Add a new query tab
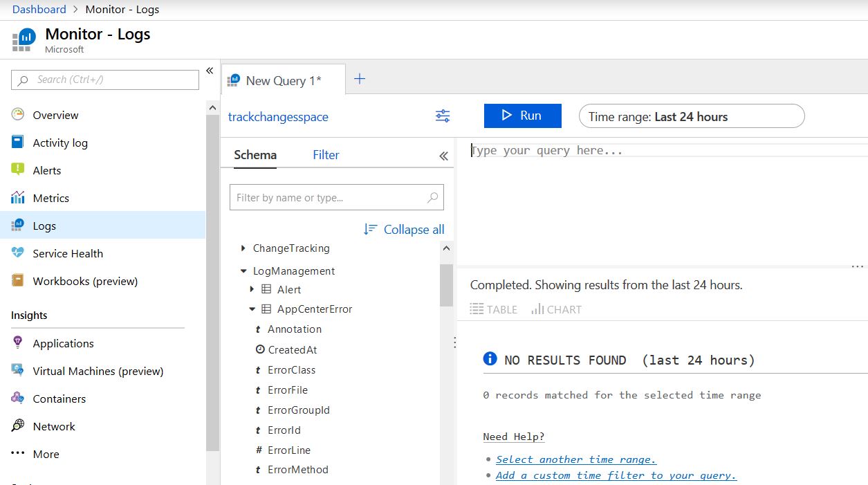 360,79
